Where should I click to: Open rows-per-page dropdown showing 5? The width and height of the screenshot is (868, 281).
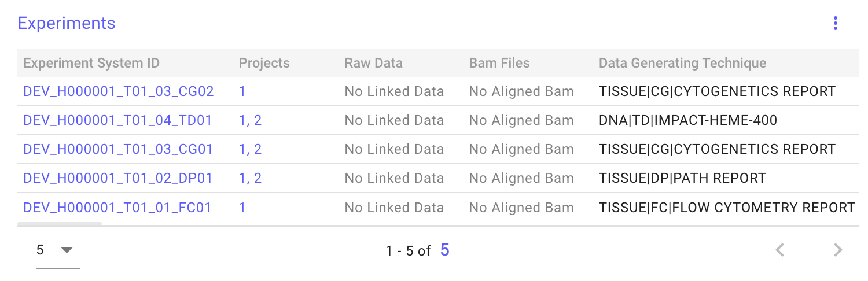57,250
